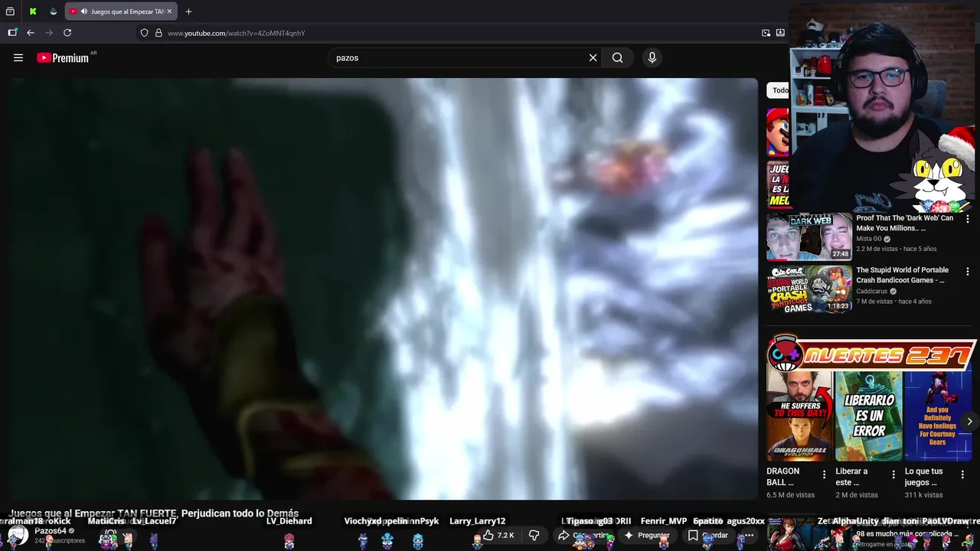Open the Crash Bandicoot 1:18:23 thumbnail
980x551 pixels.
[809, 289]
